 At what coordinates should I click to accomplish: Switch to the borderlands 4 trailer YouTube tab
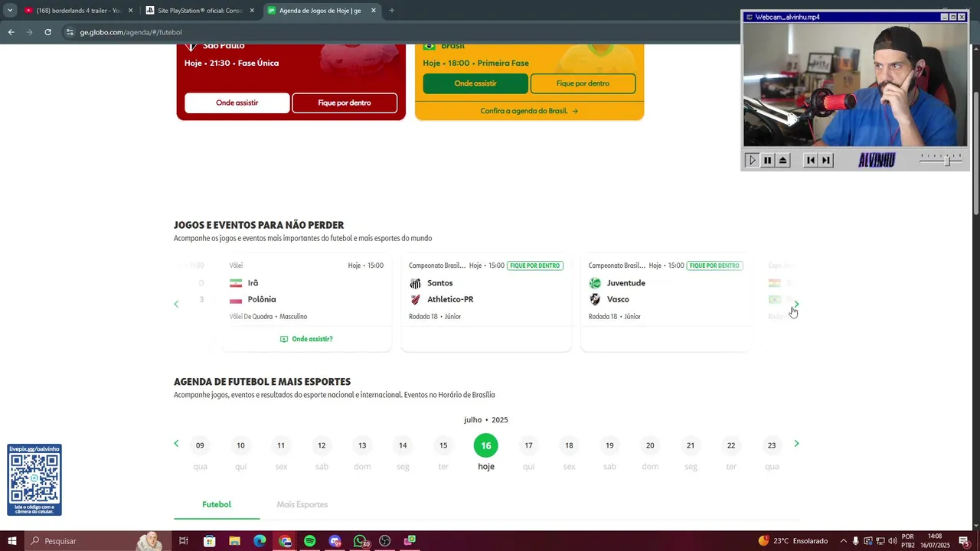(78, 11)
